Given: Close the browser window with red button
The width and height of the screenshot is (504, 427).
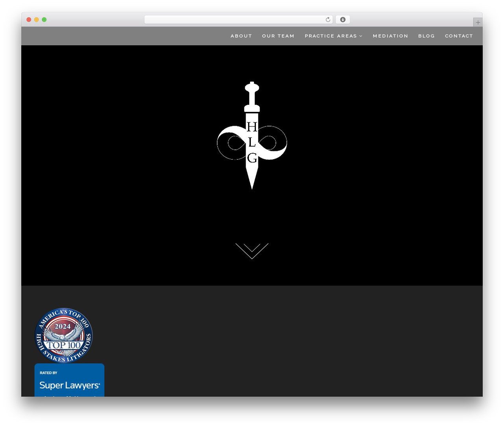Looking at the screenshot, I should coord(29,20).
